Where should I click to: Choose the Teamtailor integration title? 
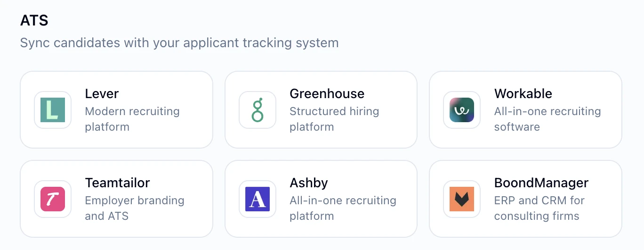117,183
